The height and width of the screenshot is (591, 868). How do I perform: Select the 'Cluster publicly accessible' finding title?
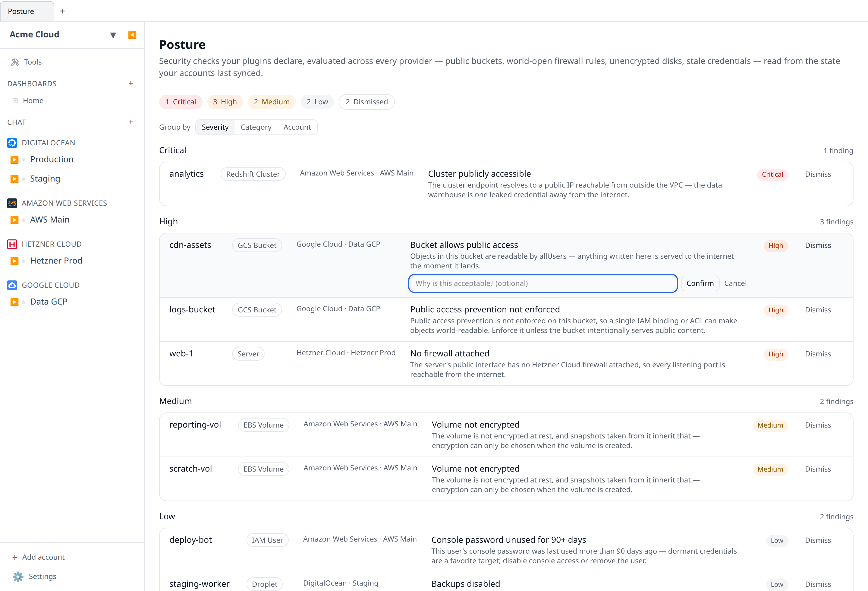(479, 174)
